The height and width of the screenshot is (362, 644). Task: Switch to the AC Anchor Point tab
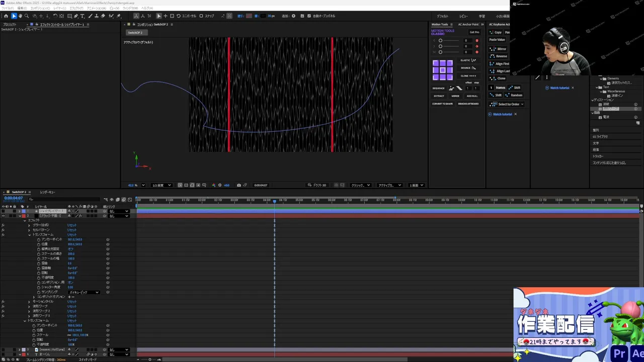(x=468, y=24)
